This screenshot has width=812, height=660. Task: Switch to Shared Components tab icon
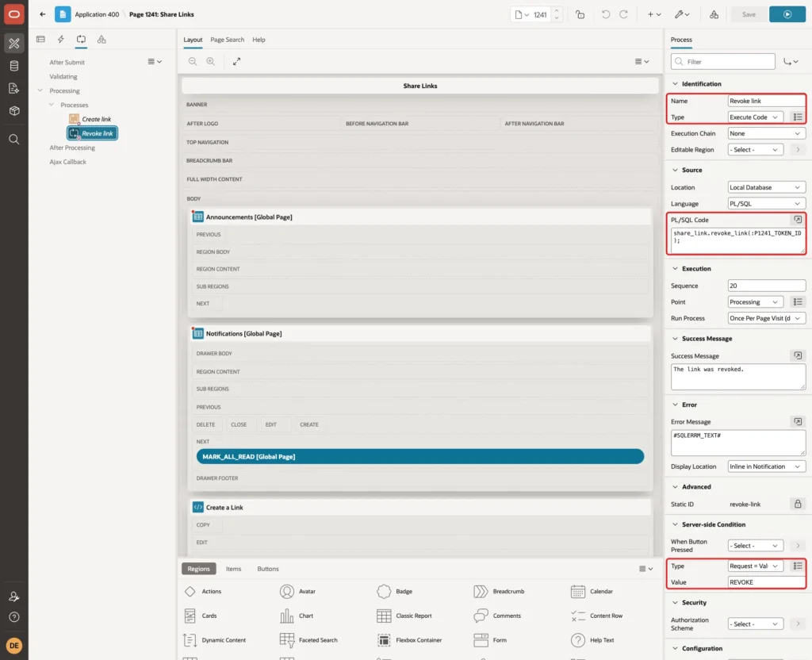point(101,40)
